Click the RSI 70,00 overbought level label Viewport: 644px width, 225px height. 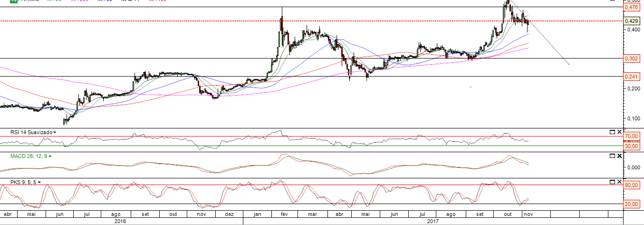pos(632,136)
